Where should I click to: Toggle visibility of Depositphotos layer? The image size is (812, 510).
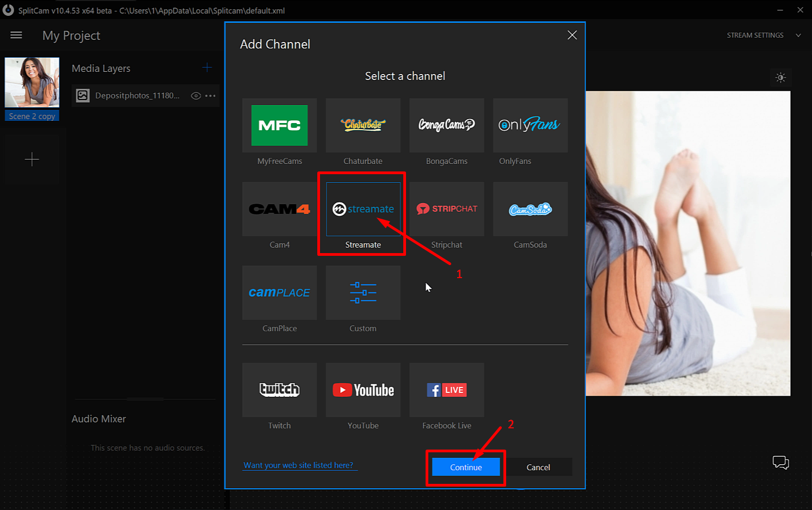tap(196, 96)
